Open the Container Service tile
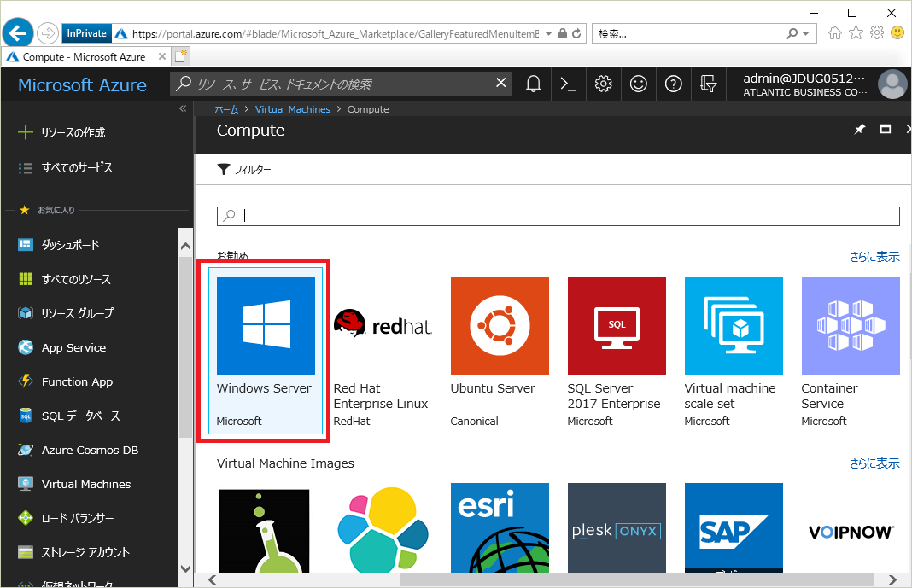 click(851, 351)
